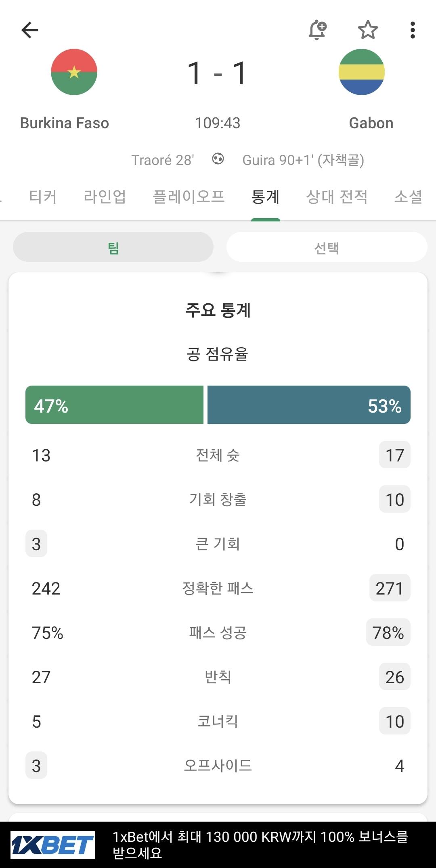
Task: Switch to the 팀 stats toggle
Action: (x=113, y=247)
